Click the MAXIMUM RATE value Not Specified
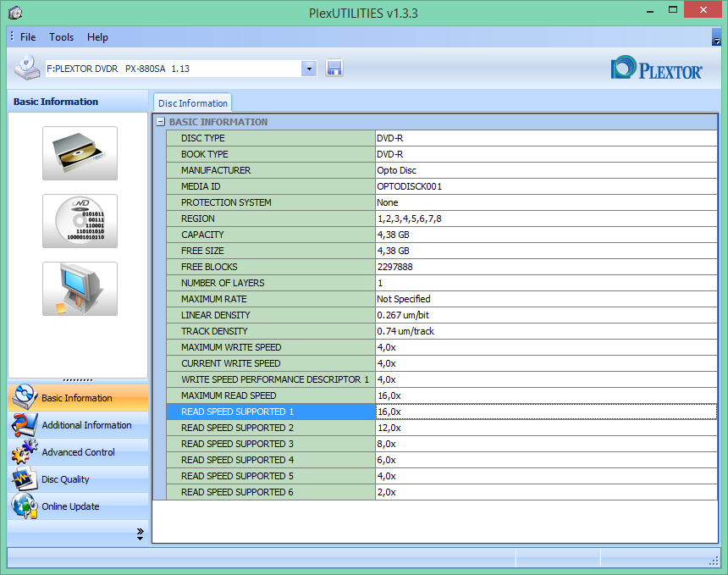 [x=404, y=299]
